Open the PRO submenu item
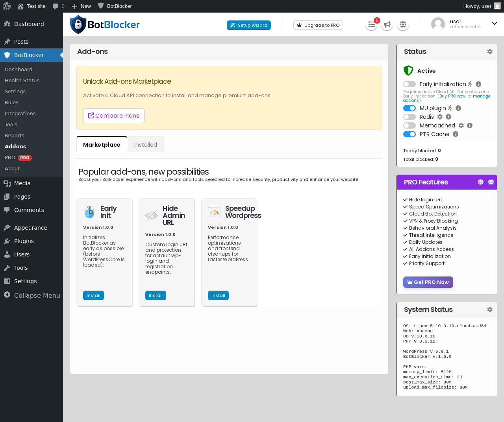Viewport: 504px width, 422px height. coord(18,157)
